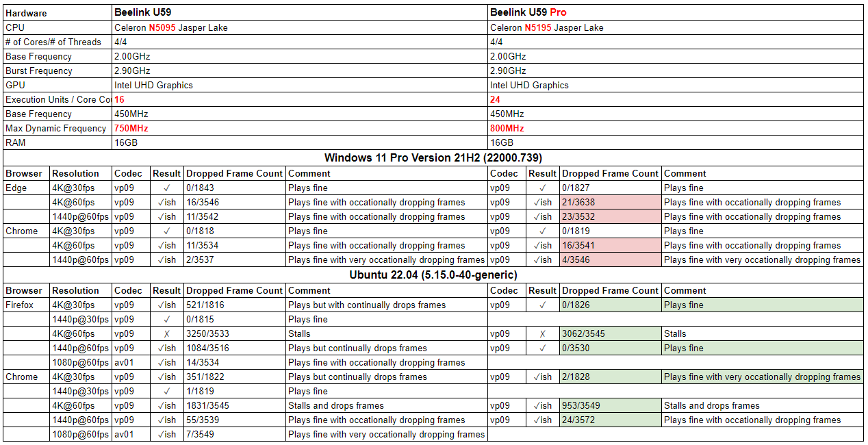Click "1080p@60fps" in the 14/3534 row
The height and width of the screenshot is (445, 868).
tap(81, 363)
